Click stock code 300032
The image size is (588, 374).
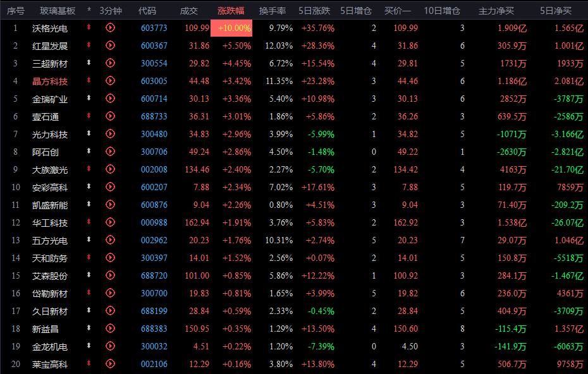click(154, 346)
